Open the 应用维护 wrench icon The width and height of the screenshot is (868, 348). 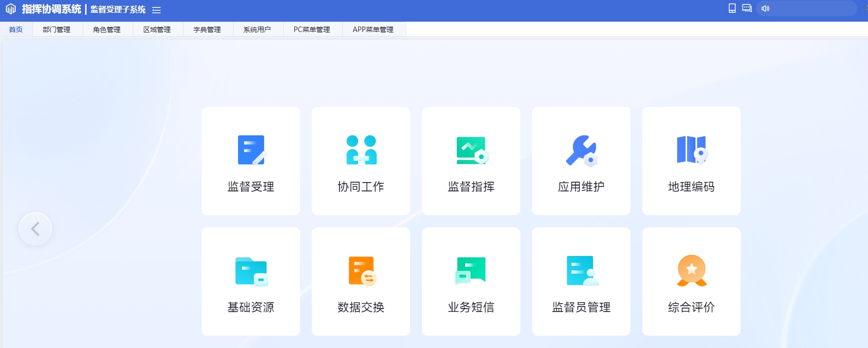[581, 150]
